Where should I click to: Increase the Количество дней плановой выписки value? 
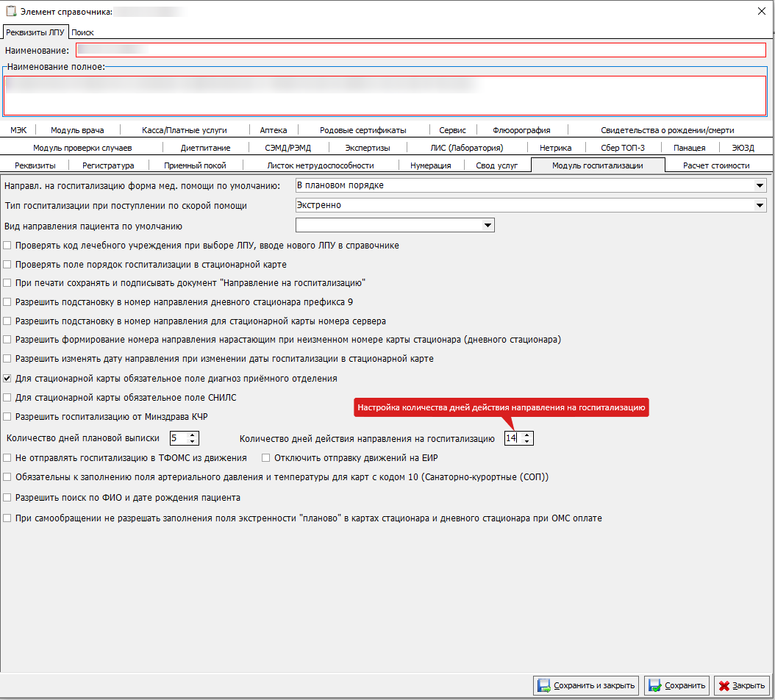coord(192,435)
